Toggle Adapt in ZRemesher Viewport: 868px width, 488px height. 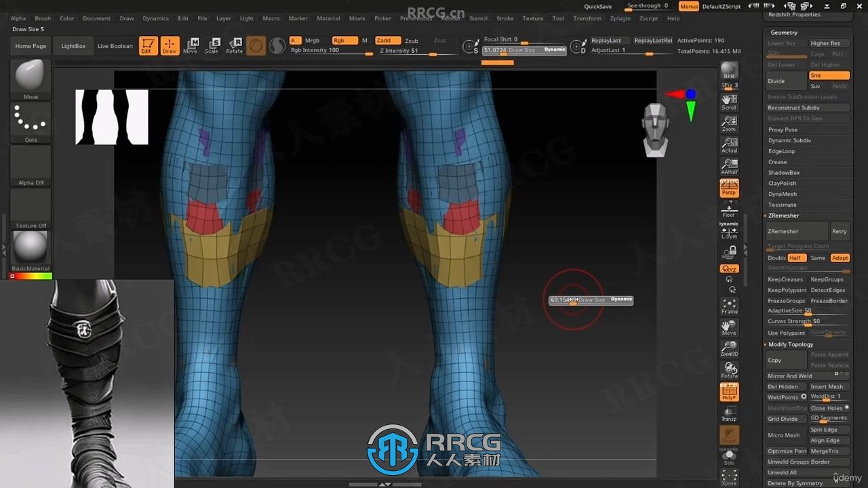click(840, 258)
